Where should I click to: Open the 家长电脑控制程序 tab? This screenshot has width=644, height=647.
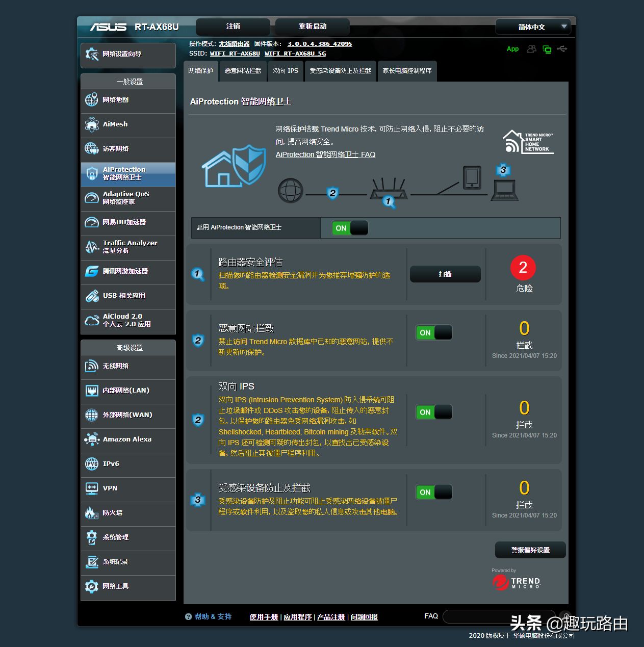[x=407, y=71]
